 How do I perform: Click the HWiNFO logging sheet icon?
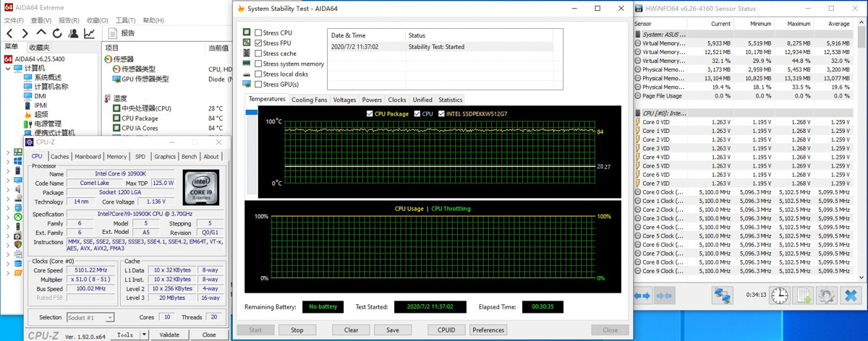tap(803, 295)
